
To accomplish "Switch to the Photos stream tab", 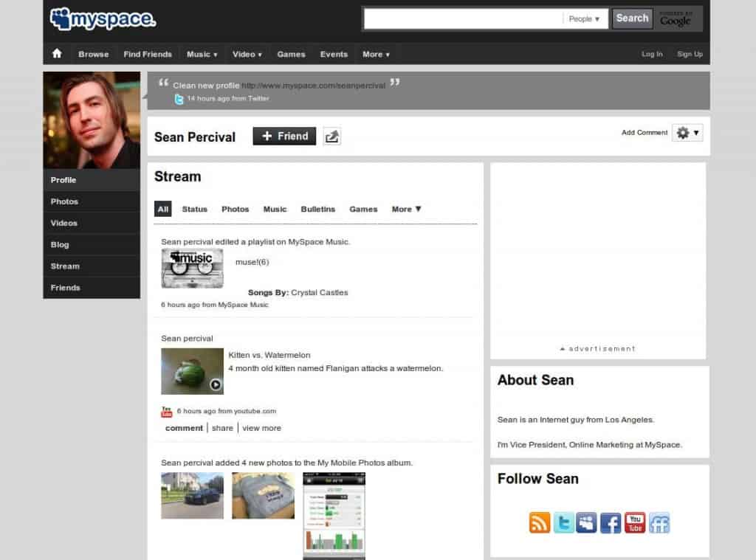I will [x=235, y=210].
